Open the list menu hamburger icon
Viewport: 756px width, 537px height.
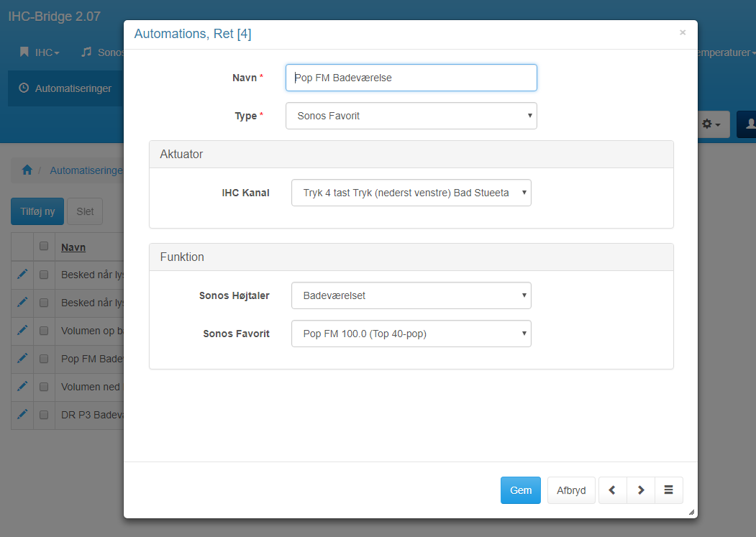[x=668, y=490]
